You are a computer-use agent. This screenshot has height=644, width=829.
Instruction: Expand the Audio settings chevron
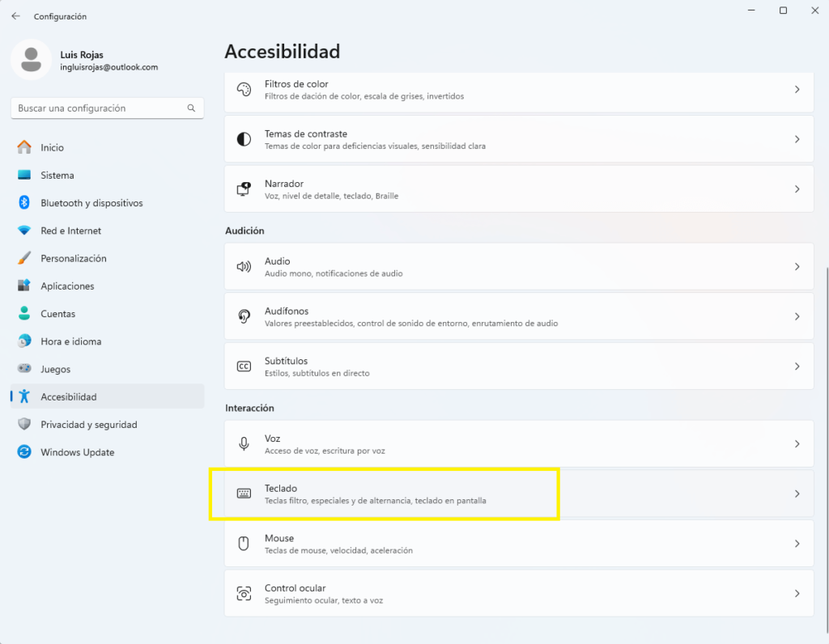point(797,267)
